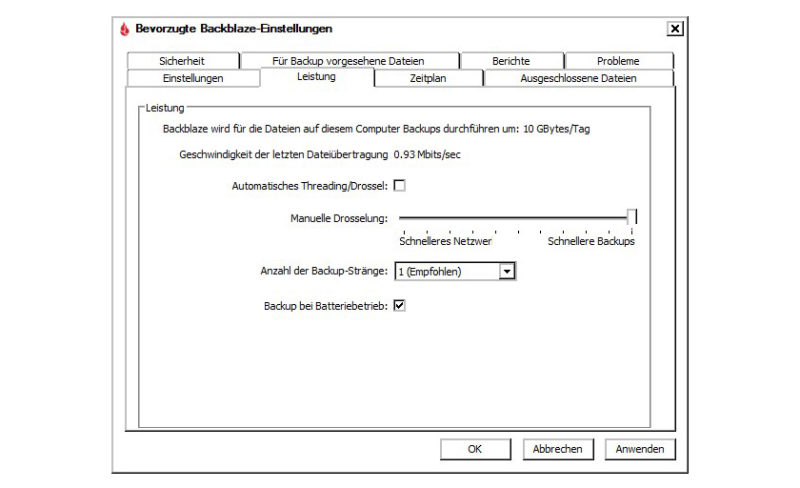Click the 'Leistung' group box caption
The image size is (800, 488).
(165, 108)
